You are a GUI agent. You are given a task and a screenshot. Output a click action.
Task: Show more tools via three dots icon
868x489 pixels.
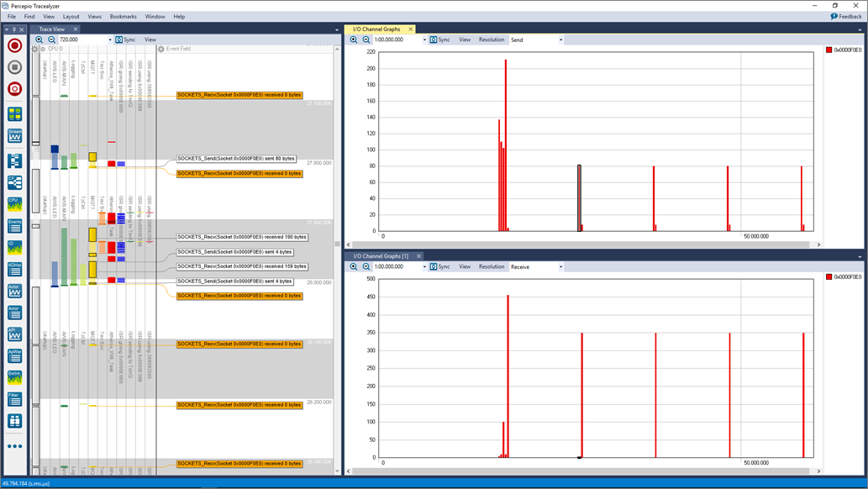pyautogui.click(x=14, y=446)
